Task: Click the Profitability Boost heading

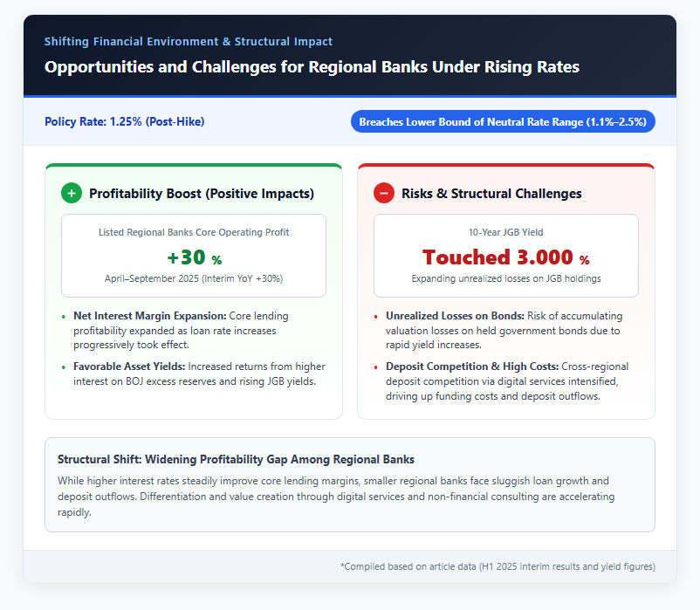Action: point(202,193)
